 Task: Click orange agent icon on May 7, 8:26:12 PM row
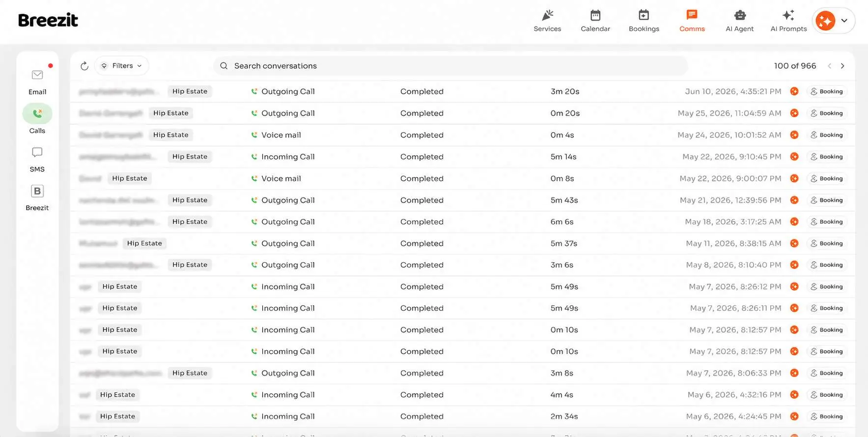coord(794,286)
